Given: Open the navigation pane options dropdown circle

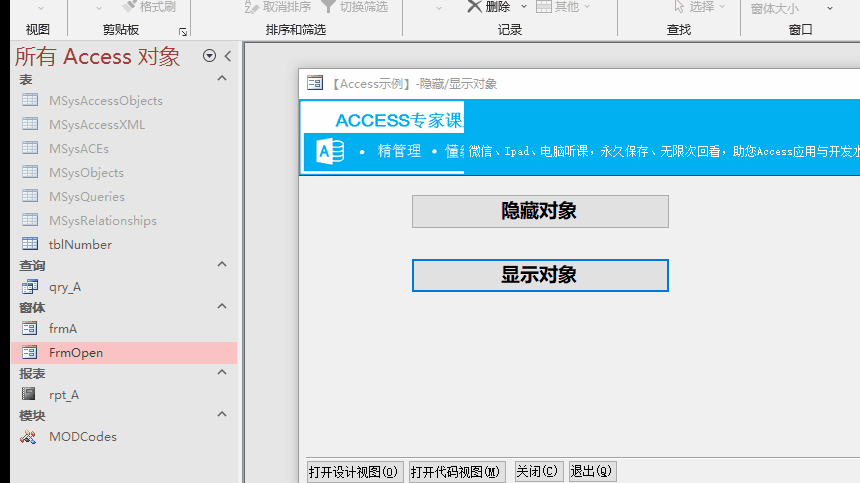Looking at the screenshot, I should pos(209,55).
